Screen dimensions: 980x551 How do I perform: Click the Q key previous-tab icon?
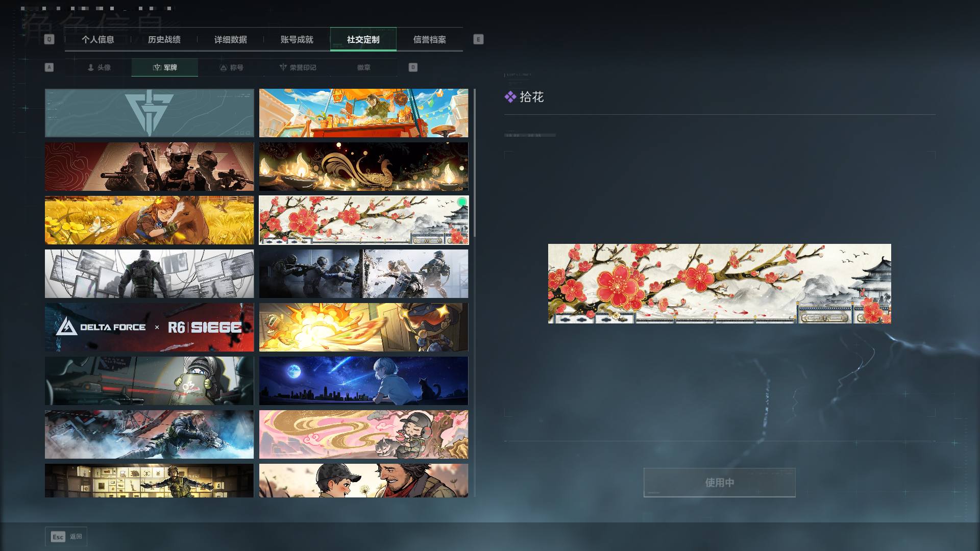(x=49, y=39)
